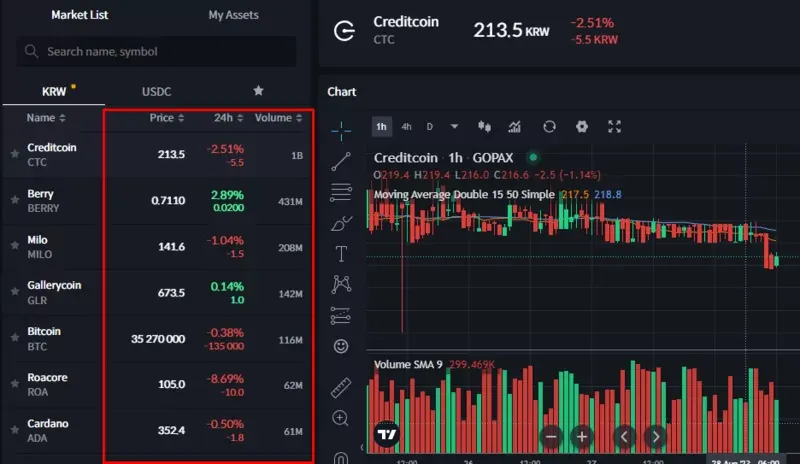The image size is (800, 464).
Task: Favorite Gallerycoin with its star
Action: click(x=15, y=291)
